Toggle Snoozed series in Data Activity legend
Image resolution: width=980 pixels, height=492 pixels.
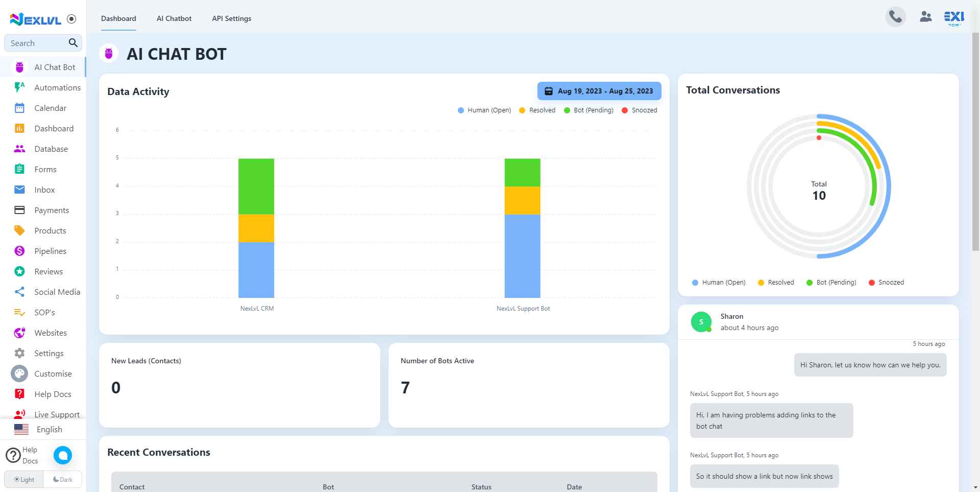click(639, 110)
